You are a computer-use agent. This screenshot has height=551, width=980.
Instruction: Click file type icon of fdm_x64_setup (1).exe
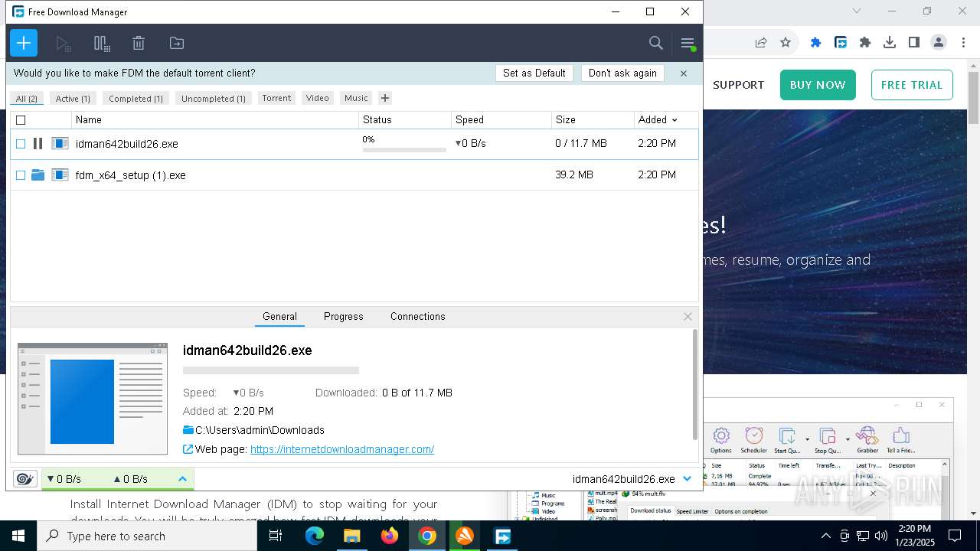click(60, 175)
